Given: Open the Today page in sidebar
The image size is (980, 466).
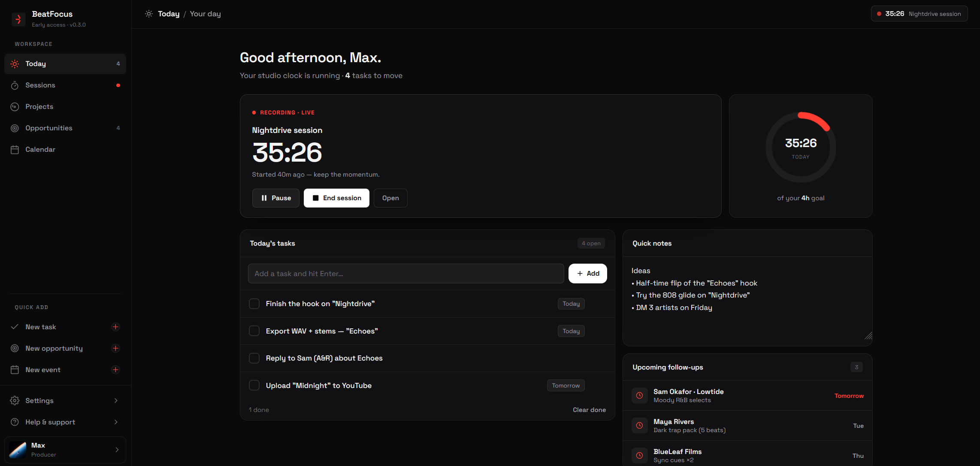Looking at the screenshot, I should tap(65, 64).
